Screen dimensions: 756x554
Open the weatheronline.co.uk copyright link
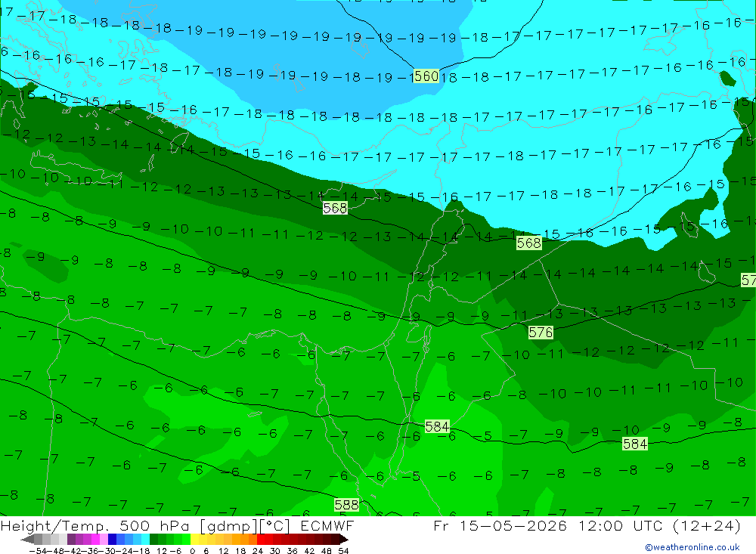tap(692, 547)
